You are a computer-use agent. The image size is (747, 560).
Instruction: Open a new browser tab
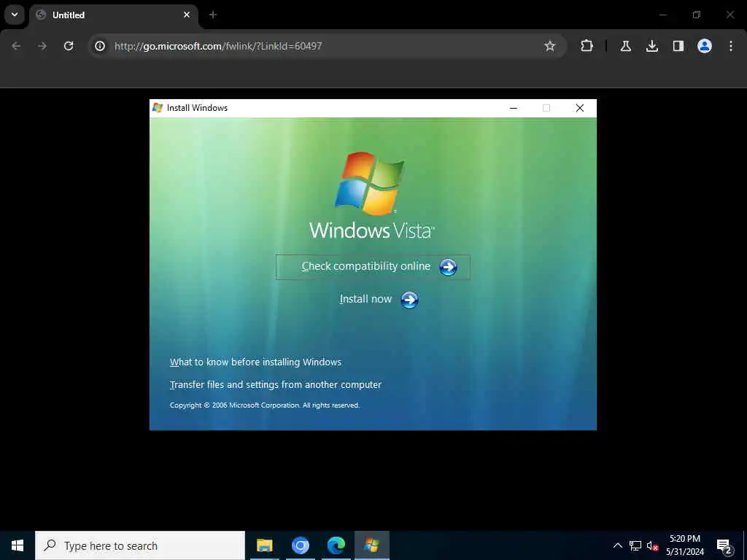[x=213, y=15]
